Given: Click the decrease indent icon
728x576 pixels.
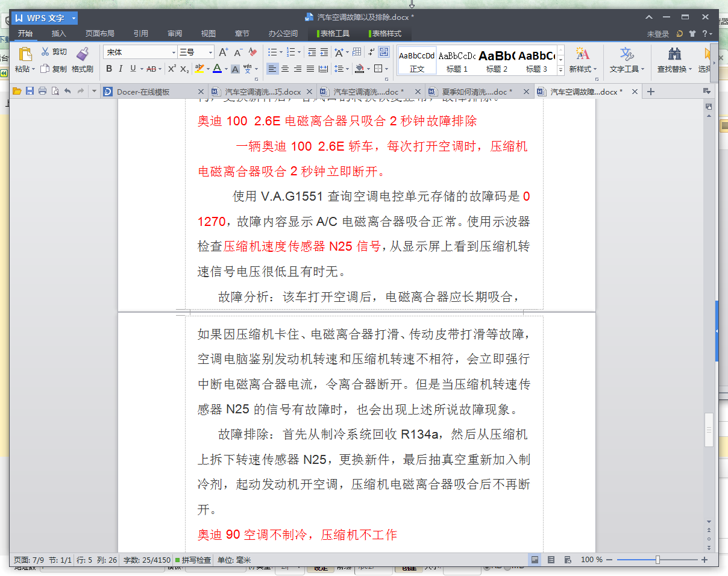Looking at the screenshot, I should 312,52.
